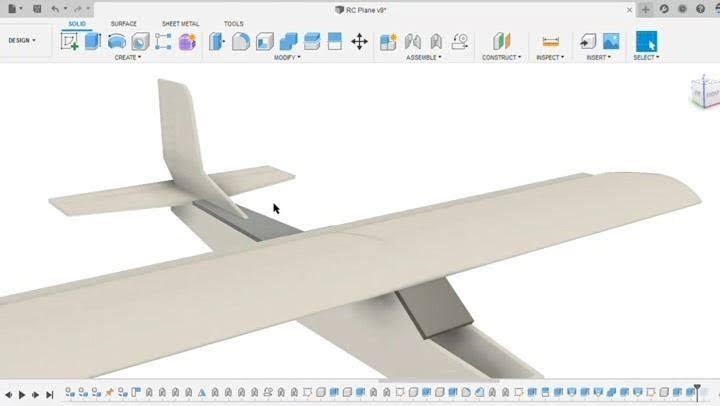Select the Extrude tool
Screen dimensions: 720x406
93,41
